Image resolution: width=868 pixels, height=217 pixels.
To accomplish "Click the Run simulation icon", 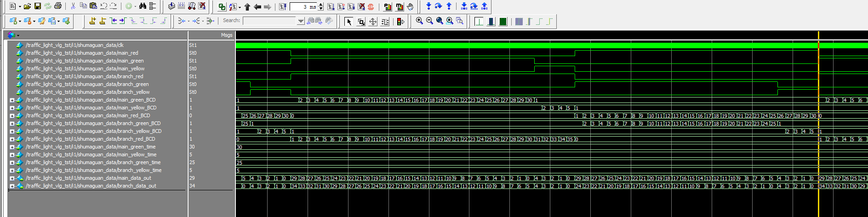I will pyautogui.click(x=331, y=6).
